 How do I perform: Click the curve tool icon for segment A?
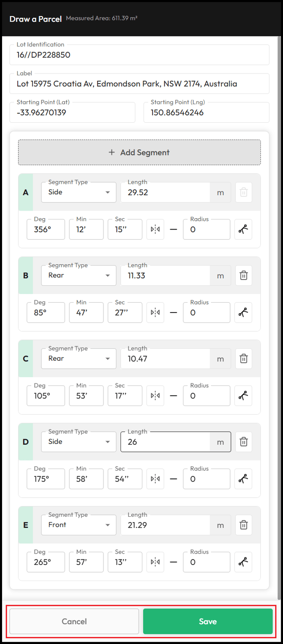pyautogui.click(x=243, y=230)
